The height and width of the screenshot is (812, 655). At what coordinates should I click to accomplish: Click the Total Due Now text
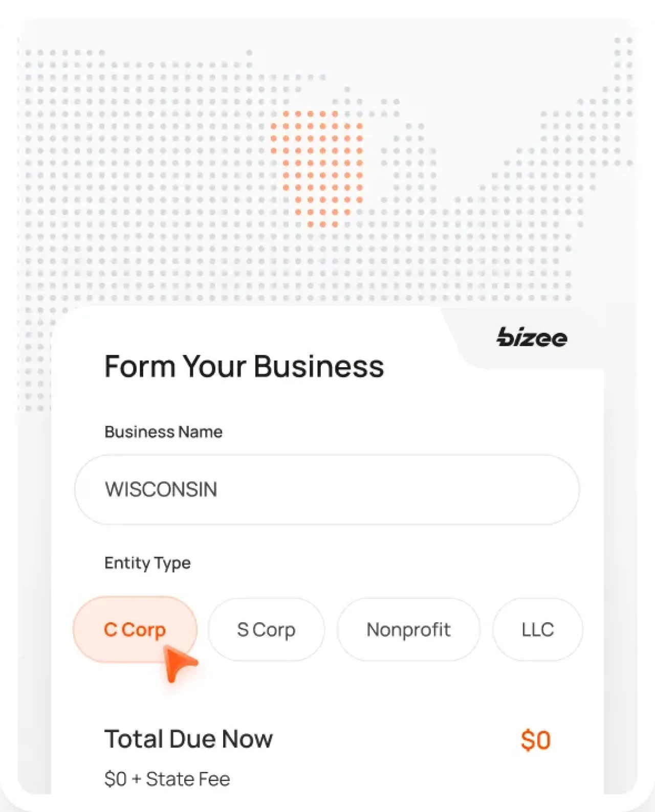click(189, 738)
